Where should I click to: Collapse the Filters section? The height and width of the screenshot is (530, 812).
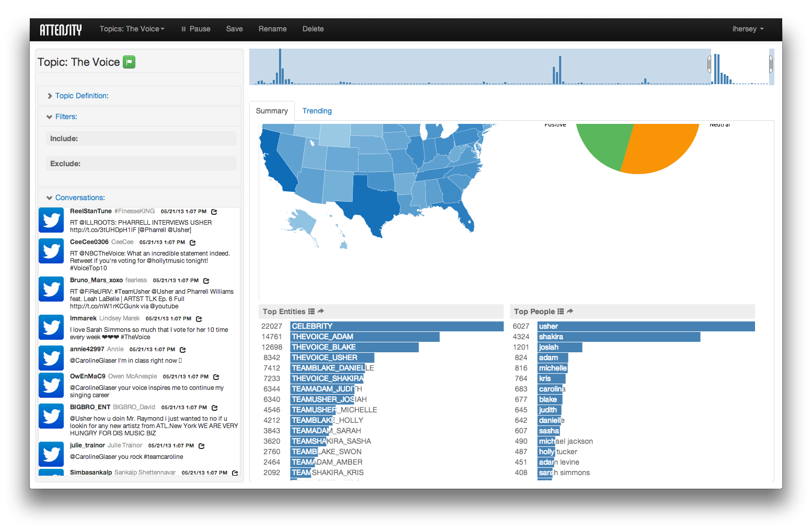66,117
